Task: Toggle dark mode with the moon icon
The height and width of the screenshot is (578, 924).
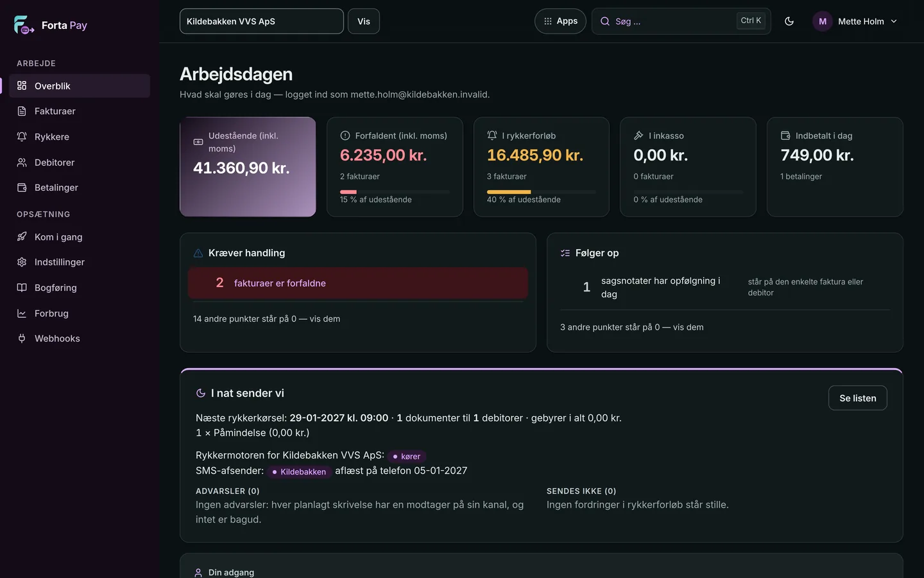Action: pos(789,21)
